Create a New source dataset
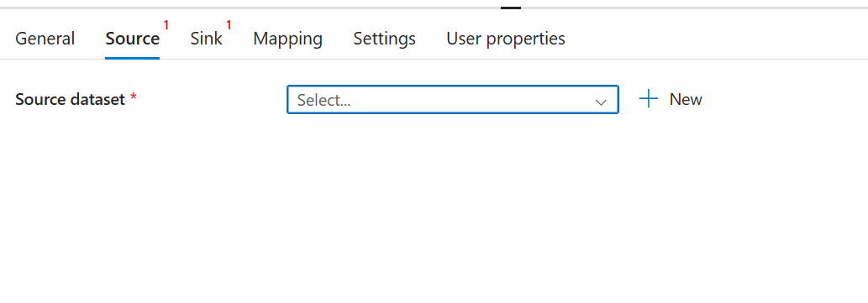This screenshot has height=303, width=868. 671,100
